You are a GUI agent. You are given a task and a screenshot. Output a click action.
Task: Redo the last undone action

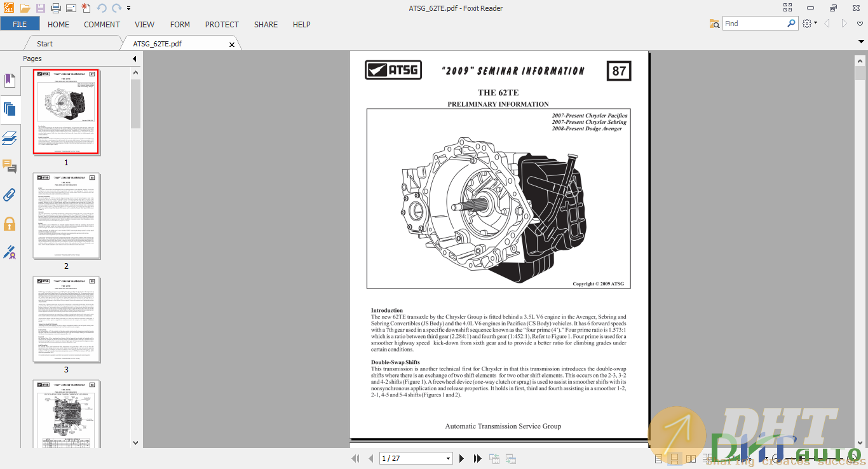click(116, 8)
